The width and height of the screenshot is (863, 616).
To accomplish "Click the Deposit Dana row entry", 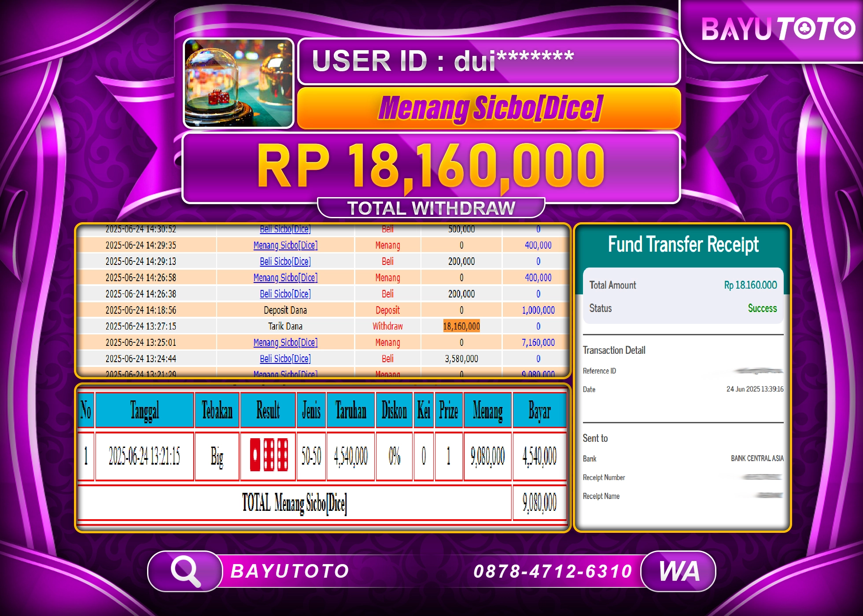I will pos(285,310).
